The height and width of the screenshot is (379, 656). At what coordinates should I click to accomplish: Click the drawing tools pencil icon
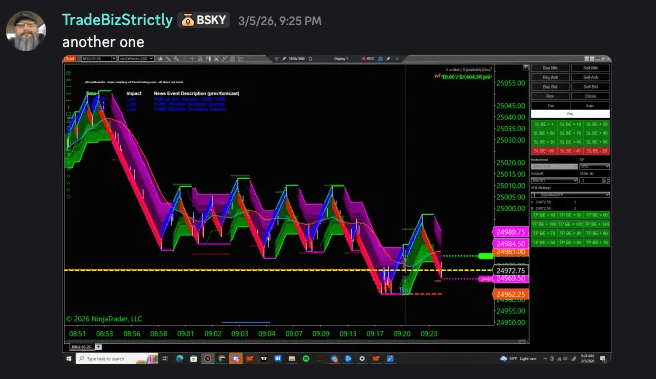tap(168, 59)
